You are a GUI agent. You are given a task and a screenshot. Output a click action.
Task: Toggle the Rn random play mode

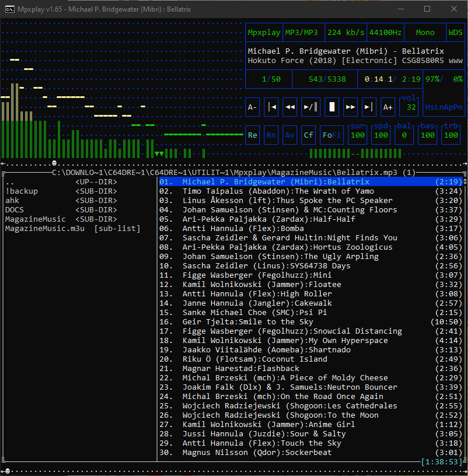point(271,135)
